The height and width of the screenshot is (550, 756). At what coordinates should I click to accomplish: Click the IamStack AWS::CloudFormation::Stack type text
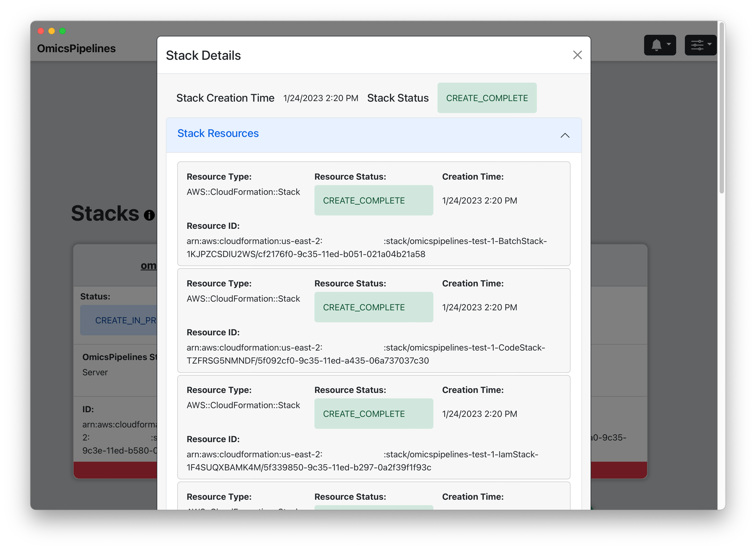pyautogui.click(x=243, y=405)
